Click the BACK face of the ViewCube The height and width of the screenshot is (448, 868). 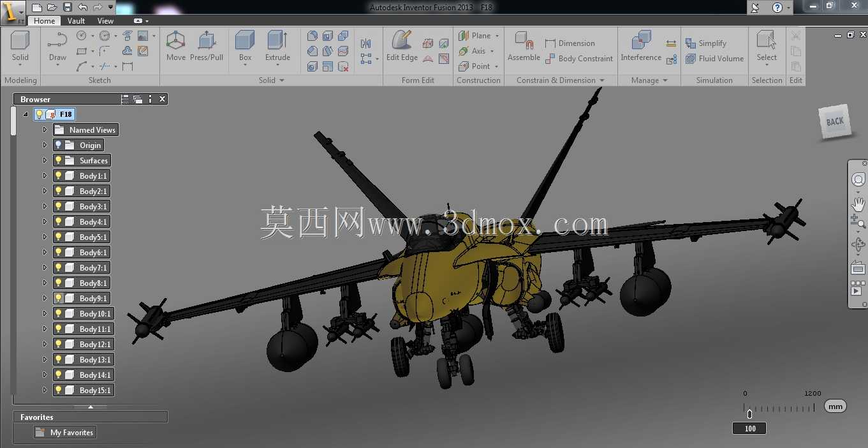(x=835, y=121)
